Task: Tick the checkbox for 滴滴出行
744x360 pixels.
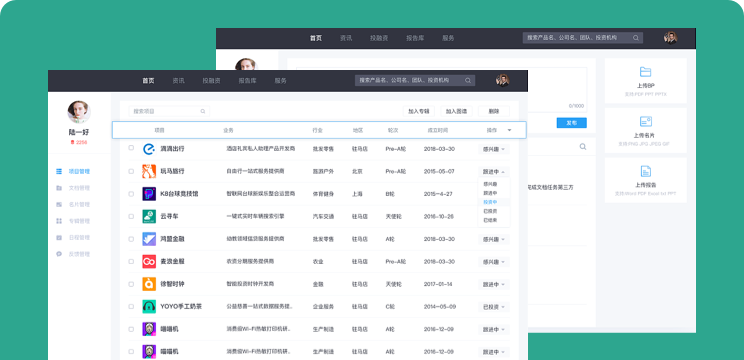Action: point(131,148)
